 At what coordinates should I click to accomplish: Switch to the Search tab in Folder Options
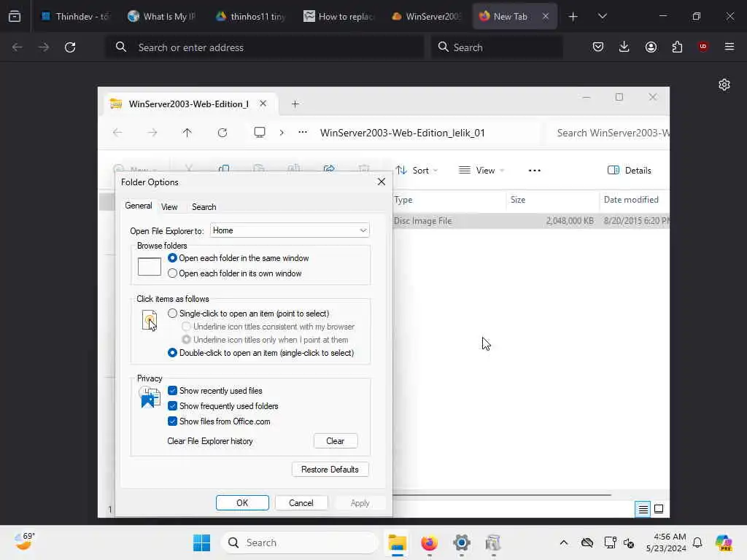point(204,206)
